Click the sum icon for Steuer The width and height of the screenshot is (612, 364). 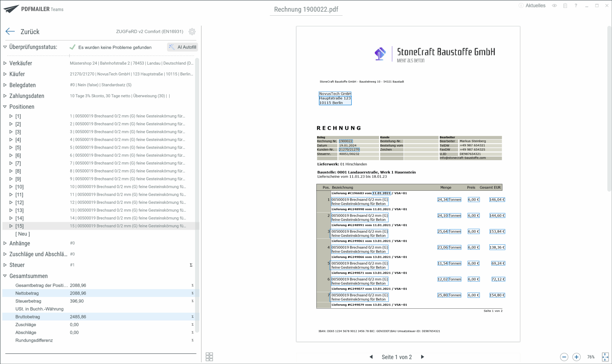tap(191, 265)
